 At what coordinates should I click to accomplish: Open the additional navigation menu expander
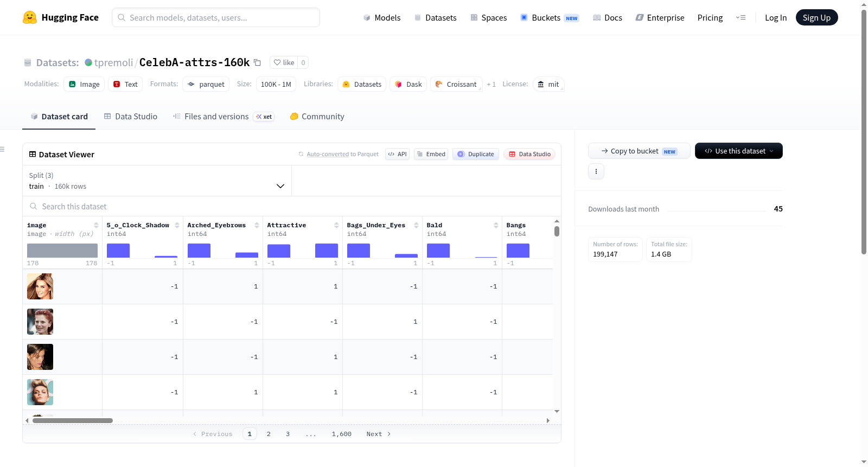pyautogui.click(x=741, y=17)
